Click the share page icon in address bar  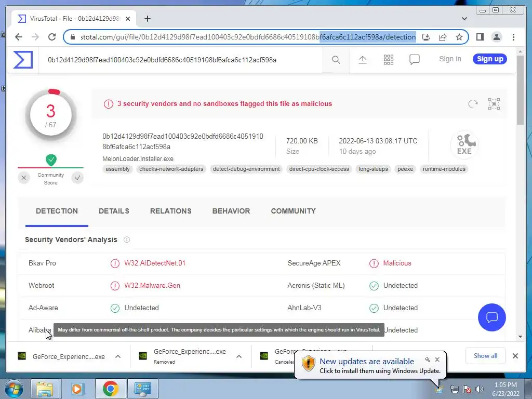tap(443, 37)
